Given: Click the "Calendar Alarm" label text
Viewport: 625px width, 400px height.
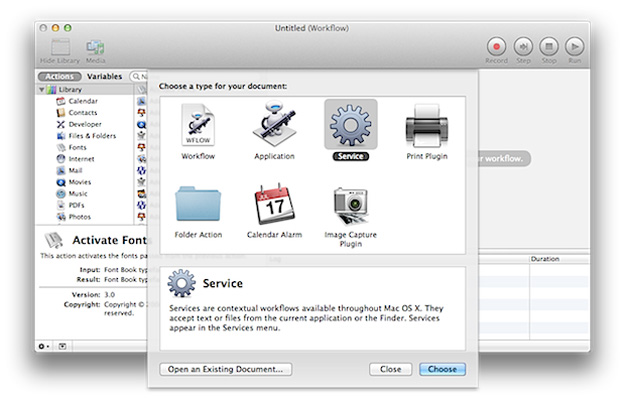Looking at the screenshot, I should click(274, 235).
